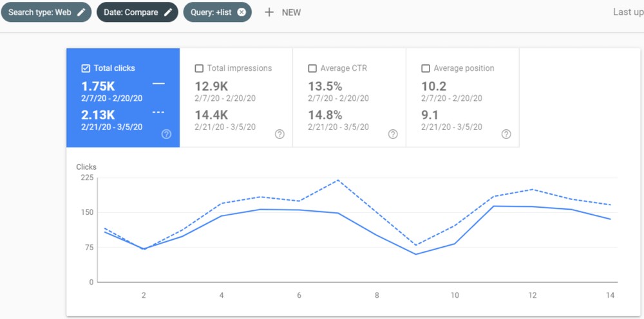This screenshot has width=644, height=319.
Task: Add a NEW filter with plus icon
Action: coord(269,12)
